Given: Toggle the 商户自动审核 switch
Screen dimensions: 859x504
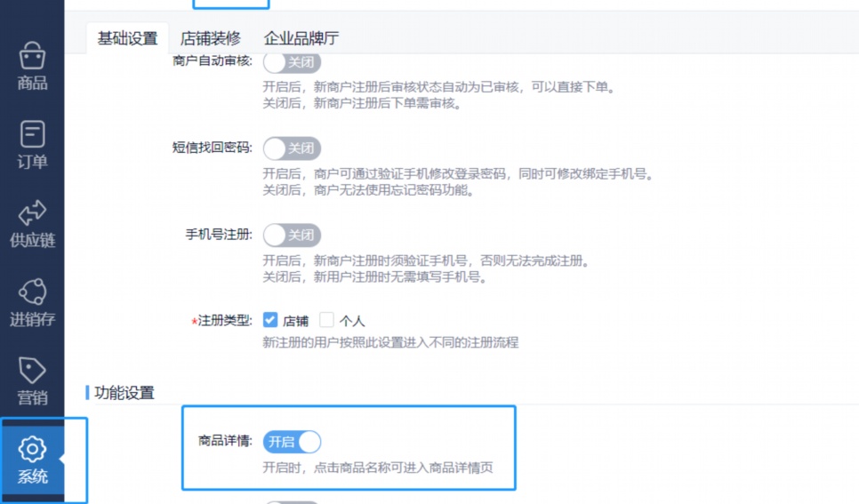Looking at the screenshot, I should pyautogui.click(x=292, y=62).
